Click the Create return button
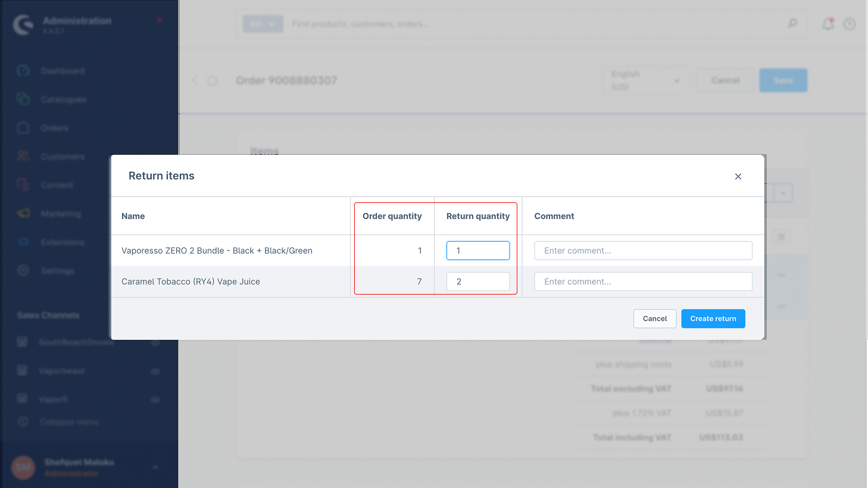The width and height of the screenshot is (868, 488). (x=713, y=318)
